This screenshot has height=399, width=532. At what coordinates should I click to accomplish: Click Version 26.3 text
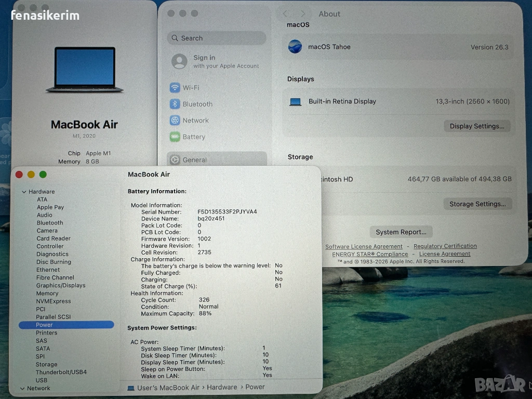[x=489, y=47]
